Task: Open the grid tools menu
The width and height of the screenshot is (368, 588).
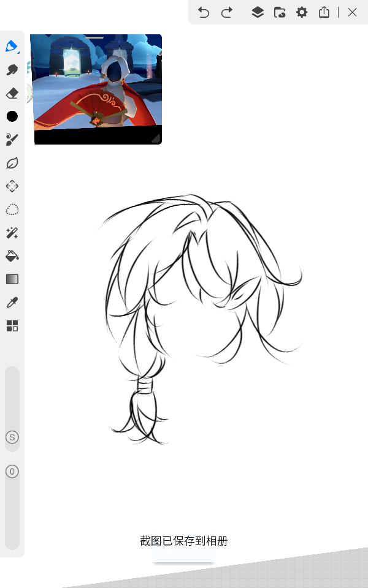Action: pyautogui.click(x=12, y=326)
